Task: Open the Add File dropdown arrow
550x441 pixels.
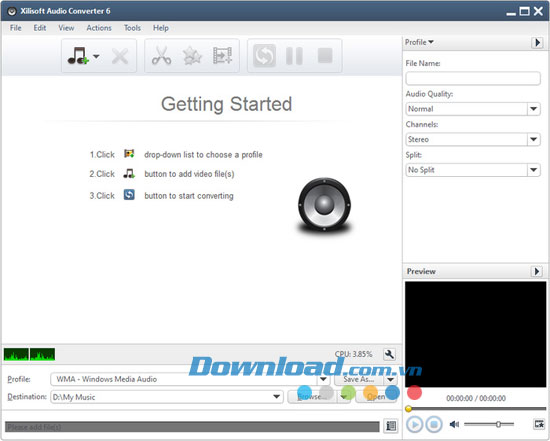Action: pyautogui.click(x=96, y=56)
